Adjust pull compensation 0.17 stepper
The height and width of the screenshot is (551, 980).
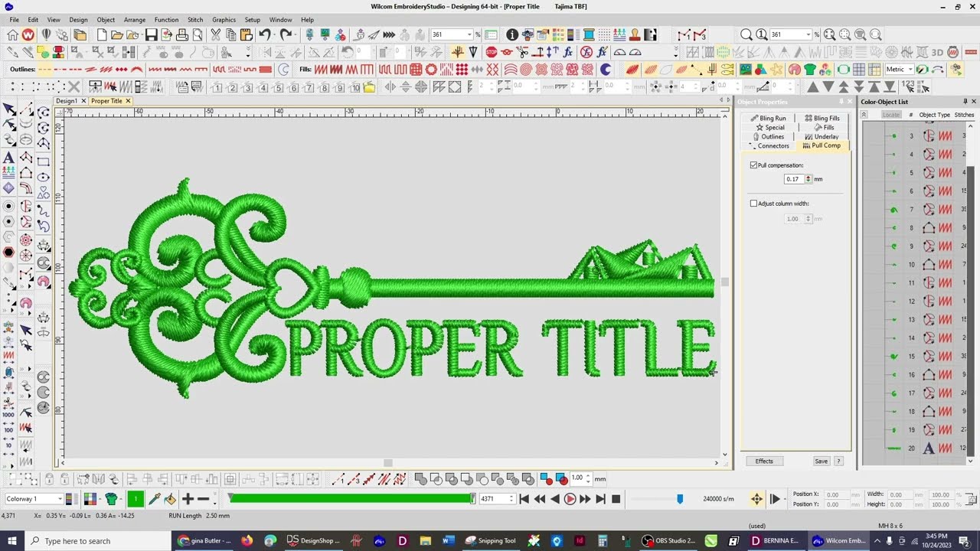[x=808, y=179]
